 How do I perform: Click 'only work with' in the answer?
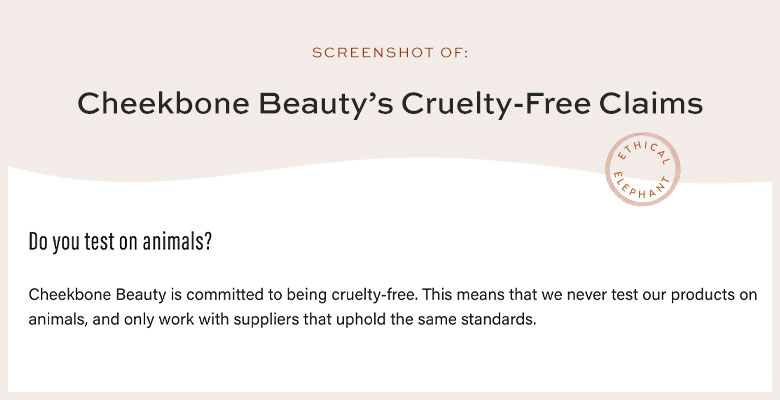click(x=177, y=320)
